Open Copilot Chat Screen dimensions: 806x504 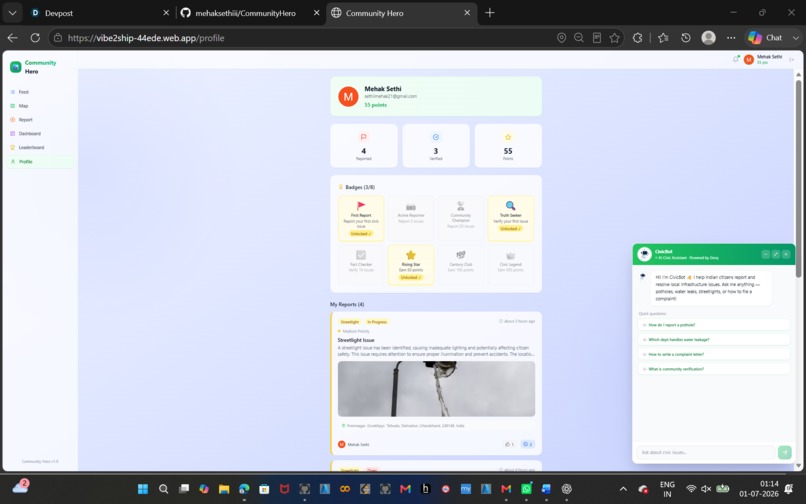point(765,38)
